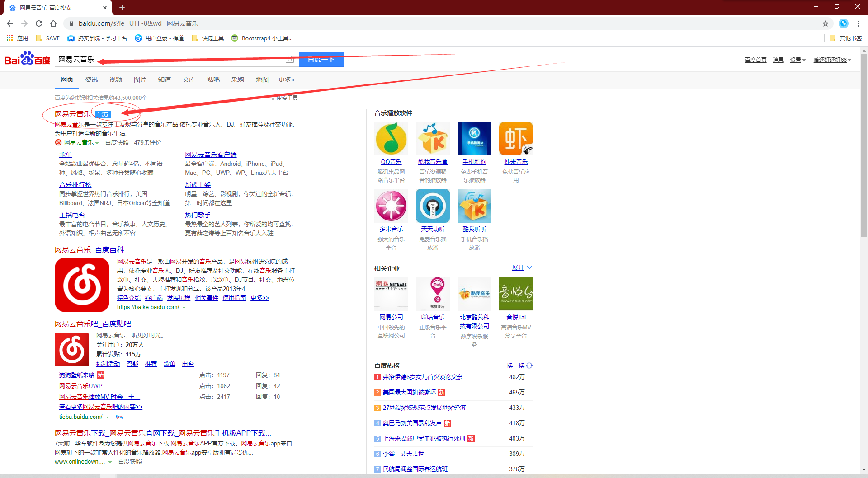
Task: Click NetEase logo in 百度百科 result
Action: (x=82, y=285)
